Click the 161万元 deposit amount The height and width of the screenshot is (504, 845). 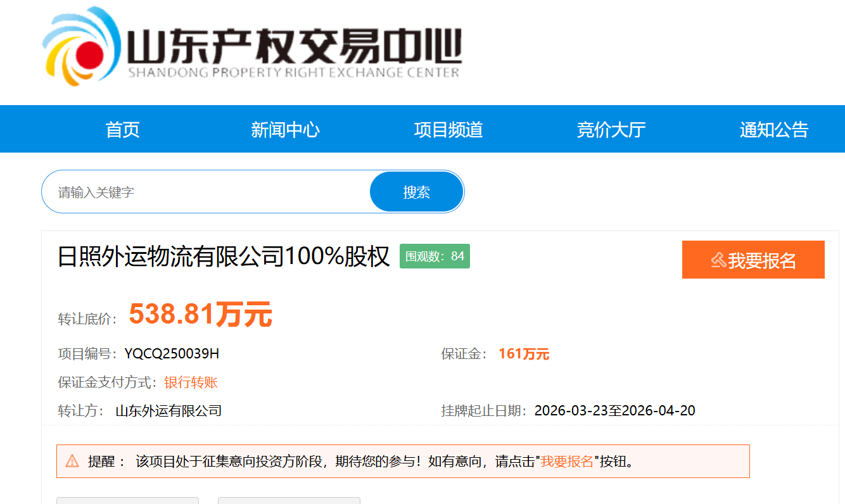524,354
